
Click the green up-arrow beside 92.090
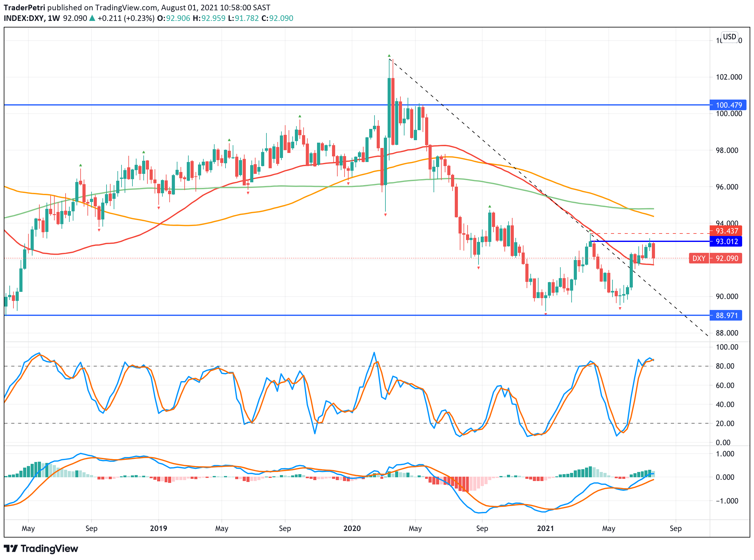point(92,18)
